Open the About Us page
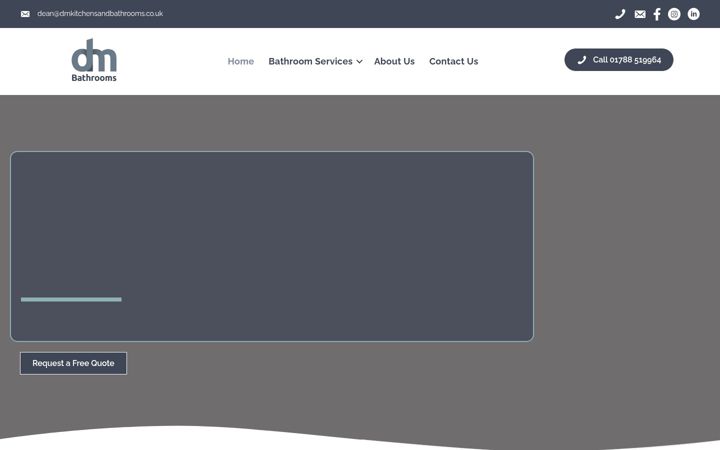Viewport: 720px width, 450px height. tap(394, 61)
